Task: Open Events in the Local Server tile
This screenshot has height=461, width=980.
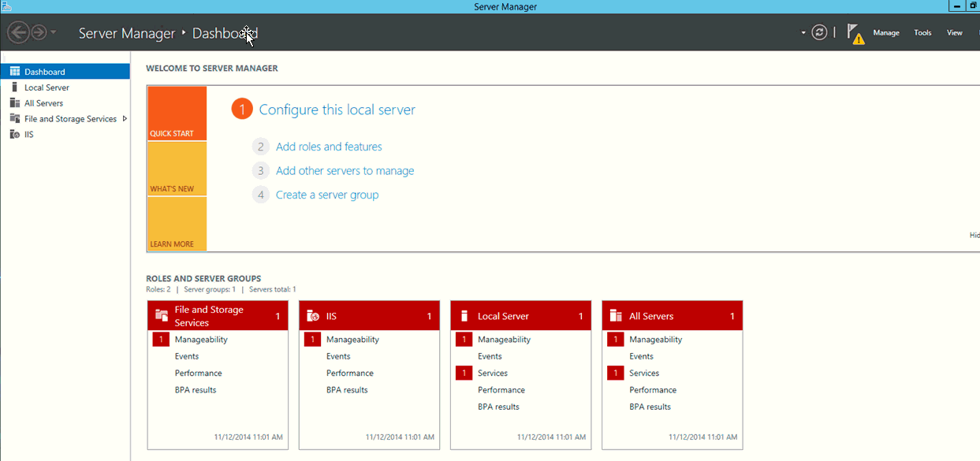Action: pyautogui.click(x=490, y=356)
